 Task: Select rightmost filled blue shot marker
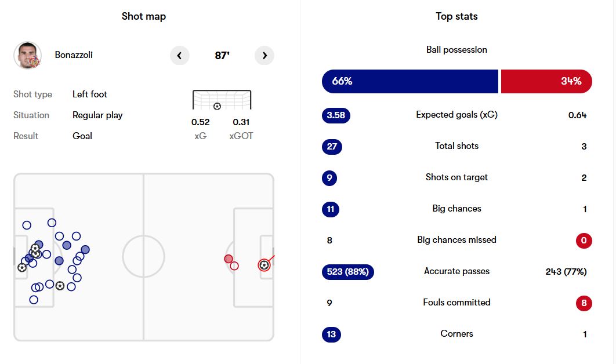(x=85, y=250)
